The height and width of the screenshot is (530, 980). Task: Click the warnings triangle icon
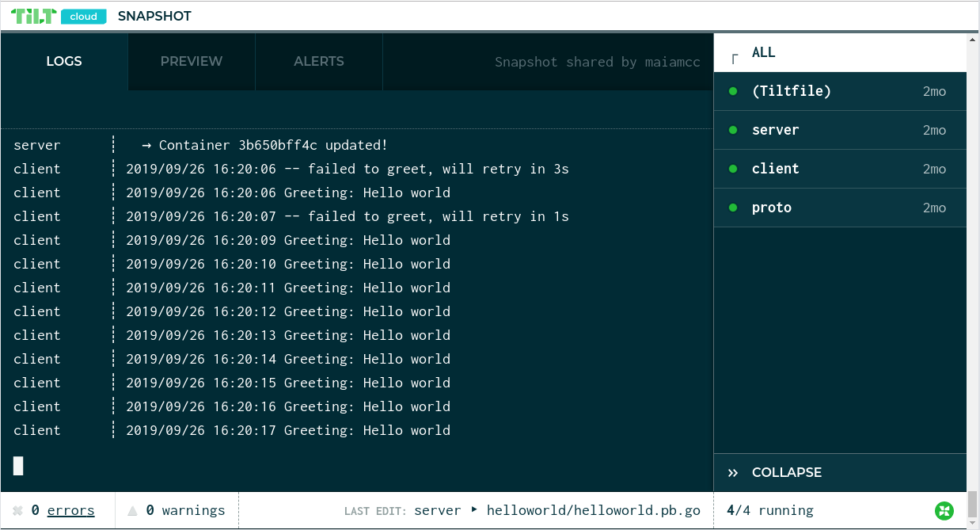pos(133,511)
